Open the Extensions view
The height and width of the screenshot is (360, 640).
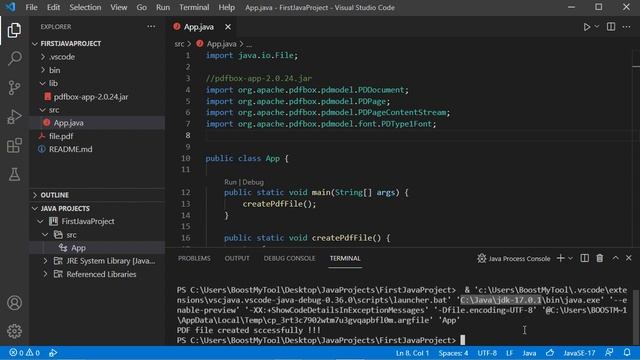pos(14,145)
